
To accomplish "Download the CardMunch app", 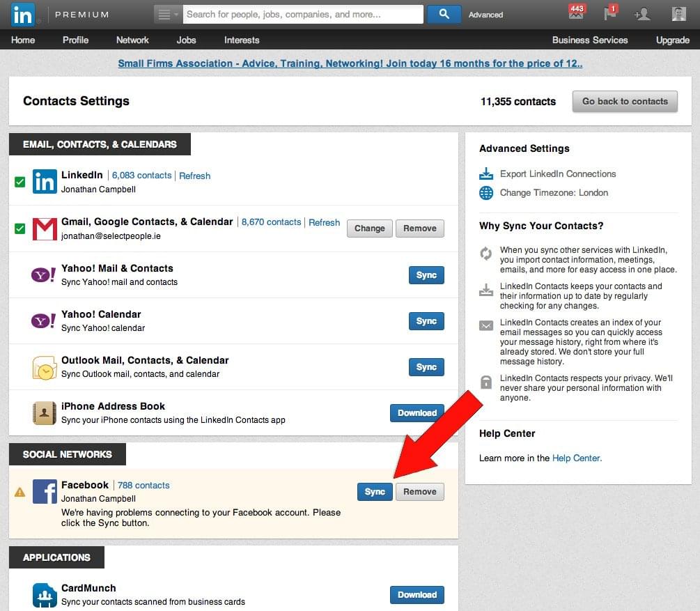I will (x=417, y=595).
